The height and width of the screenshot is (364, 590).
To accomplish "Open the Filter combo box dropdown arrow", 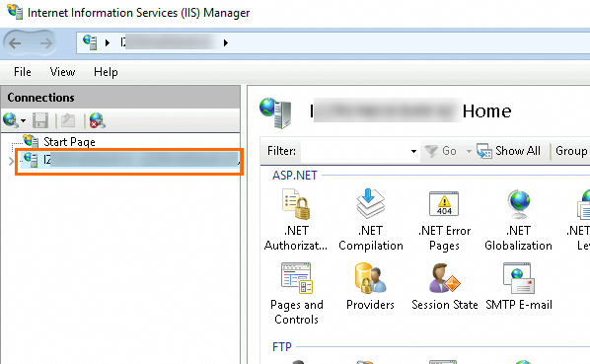I will [413, 151].
